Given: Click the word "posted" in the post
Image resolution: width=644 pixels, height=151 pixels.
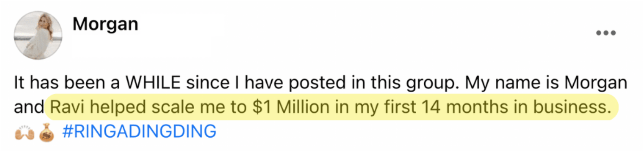Looking at the screenshot, I should pyautogui.click(x=317, y=84).
